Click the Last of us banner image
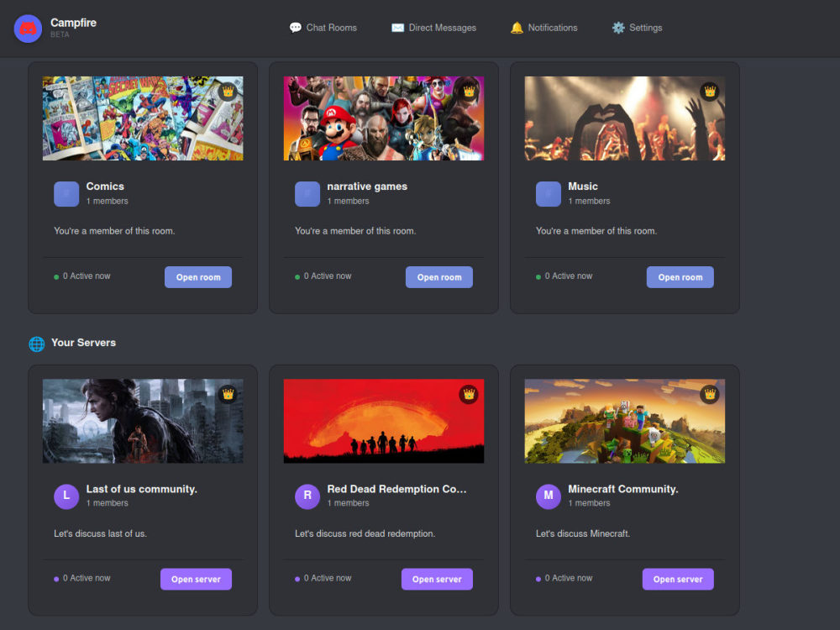Image resolution: width=840 pixels, height=630 pixels. (143, 421)
